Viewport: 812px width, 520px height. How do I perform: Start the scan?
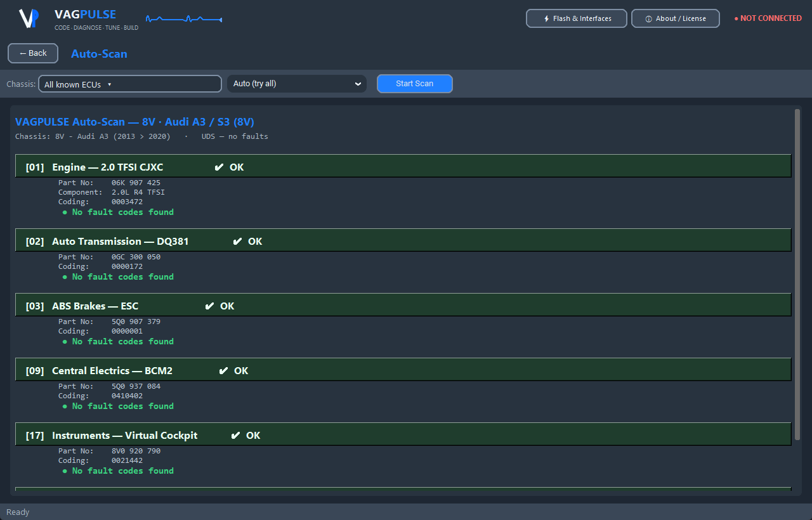415,84
